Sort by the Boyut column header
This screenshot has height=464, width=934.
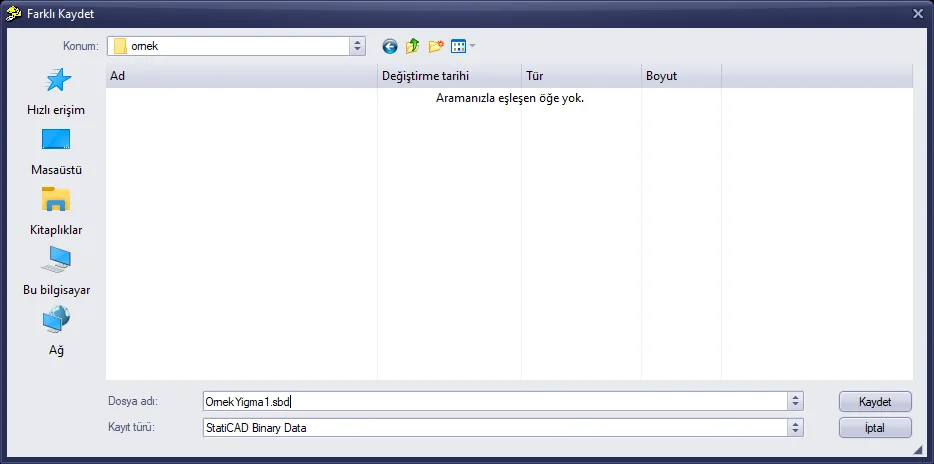click(x=681, y=76)
